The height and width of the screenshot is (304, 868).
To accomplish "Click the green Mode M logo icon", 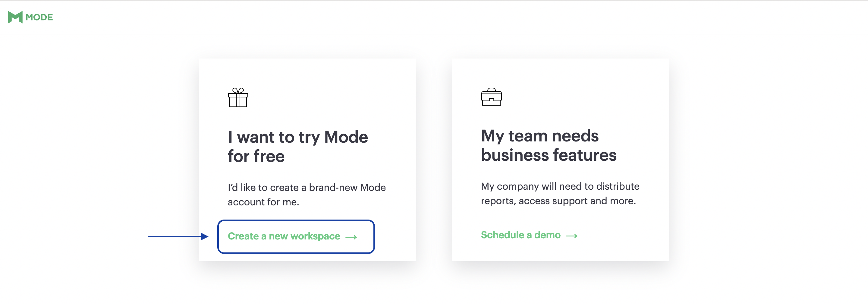I will click(x=15, y=17).
